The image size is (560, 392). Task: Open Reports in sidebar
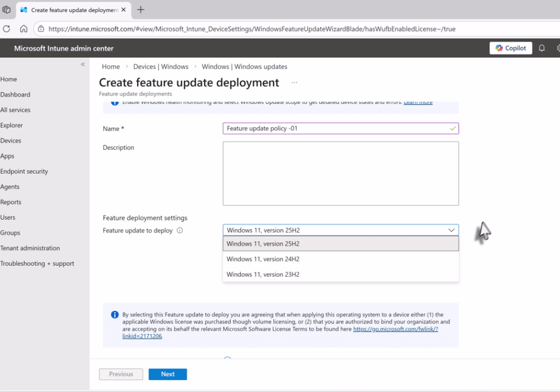coord(11,202)
